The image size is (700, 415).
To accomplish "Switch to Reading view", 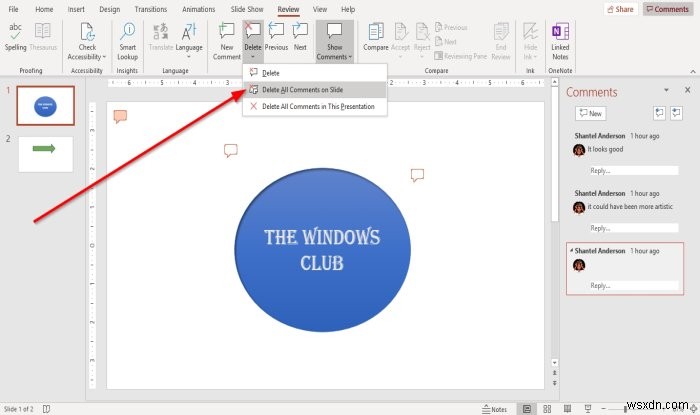I will coord(567,409).
